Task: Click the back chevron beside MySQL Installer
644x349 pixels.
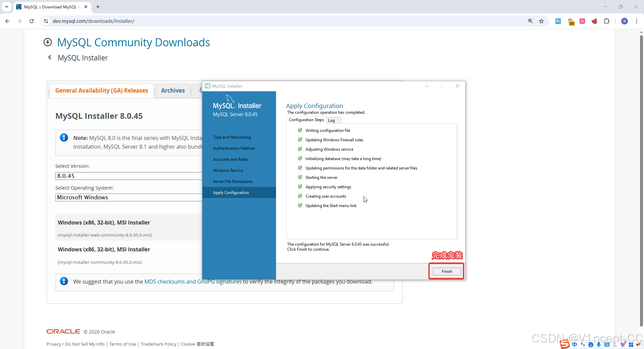Action: (x=50, y=57)
